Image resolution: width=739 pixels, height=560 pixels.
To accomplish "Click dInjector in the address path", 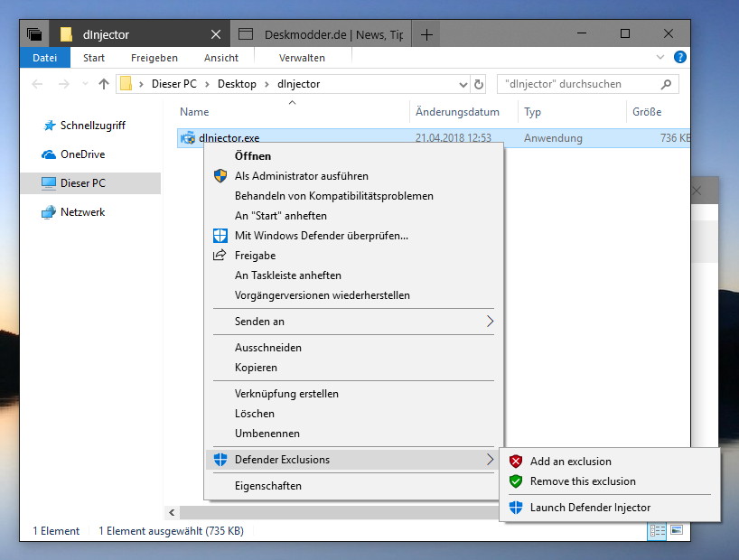I will coord(299,84).
